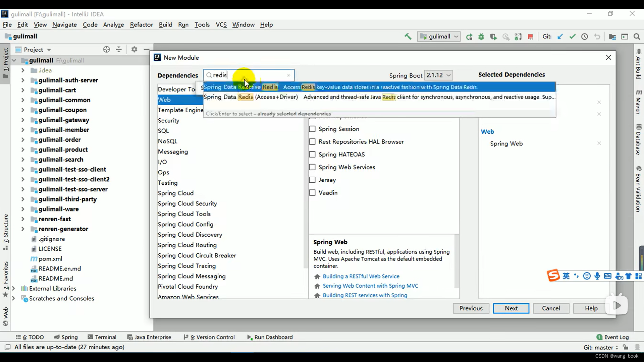Click the Sogou input method logo
The width and height of the screenshot is (644, 362).
click(553, 276)
